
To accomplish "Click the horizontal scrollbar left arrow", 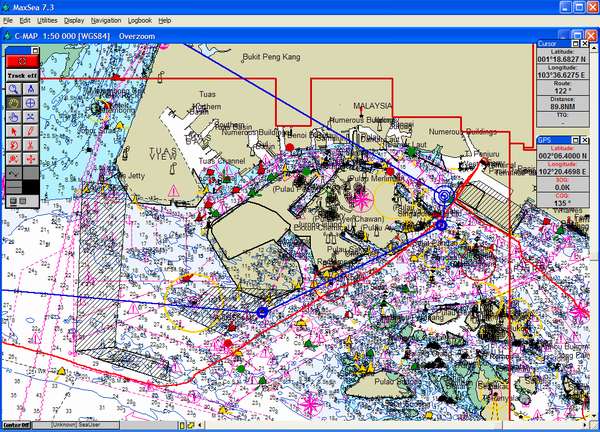I will coord(199,425).
